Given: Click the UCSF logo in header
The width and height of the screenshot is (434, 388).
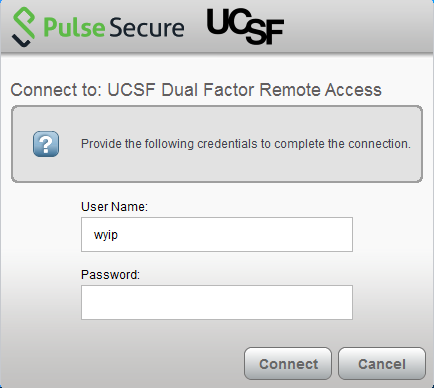Looking at the screenshot, I should (245, 27).
